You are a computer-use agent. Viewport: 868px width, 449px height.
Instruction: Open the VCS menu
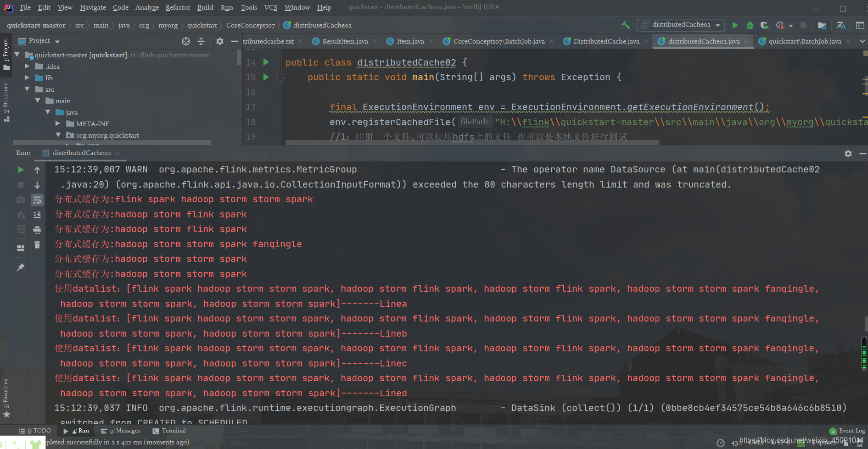point(271,7)
